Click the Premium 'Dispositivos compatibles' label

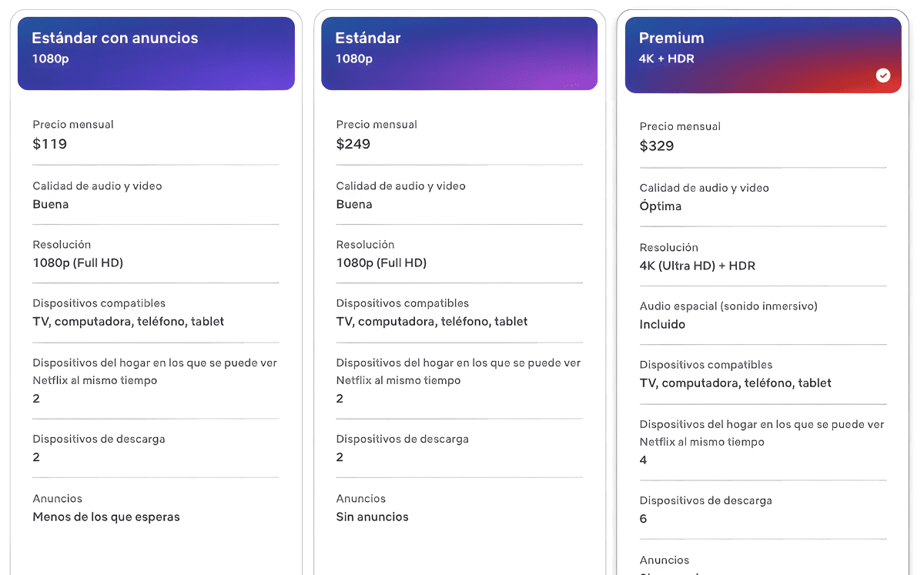tap(706, 365)
